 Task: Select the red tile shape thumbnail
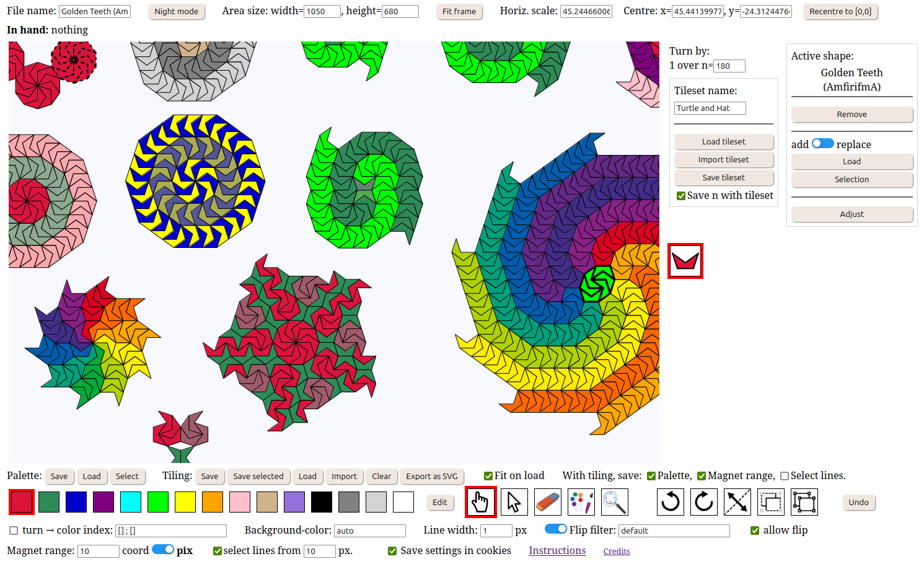click(x=685, y=261)
